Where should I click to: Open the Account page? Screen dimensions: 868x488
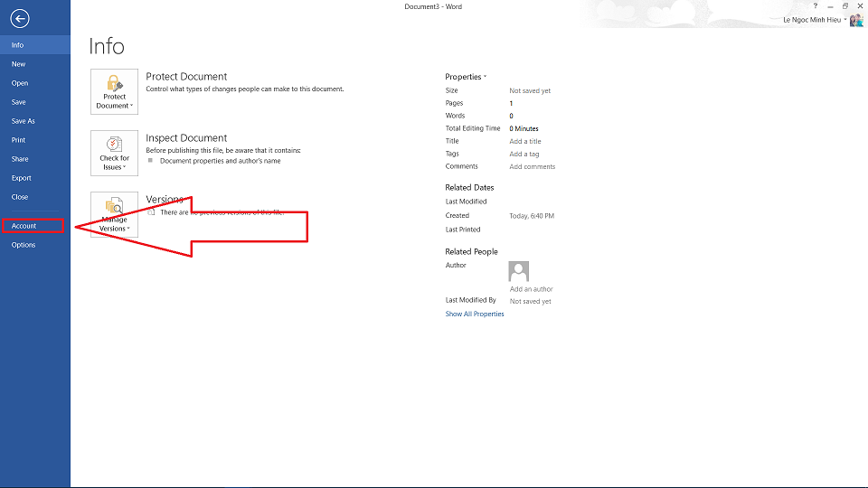click(33, 226)
